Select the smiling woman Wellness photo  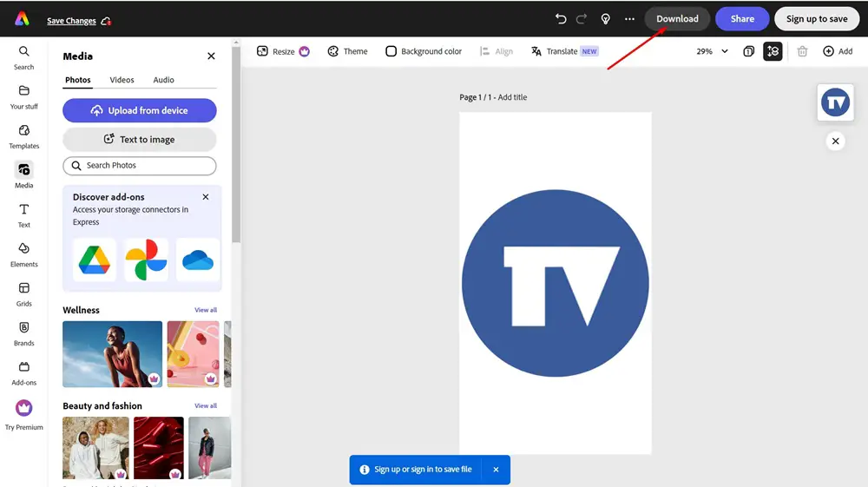[112, 354]
